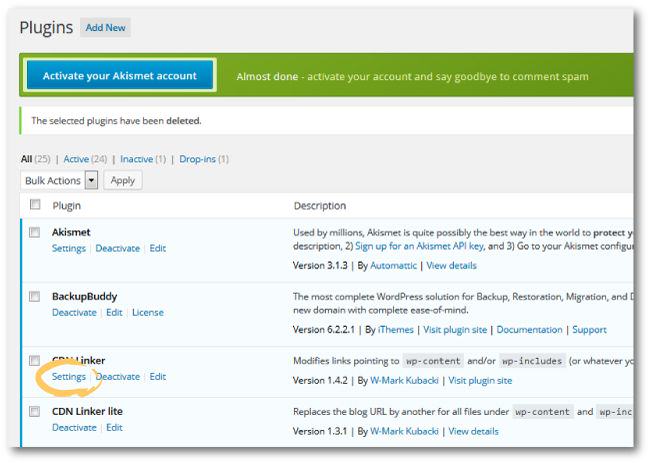
Task: Click 'Version 1.3.1' text
Action: [x=320, y=431]
